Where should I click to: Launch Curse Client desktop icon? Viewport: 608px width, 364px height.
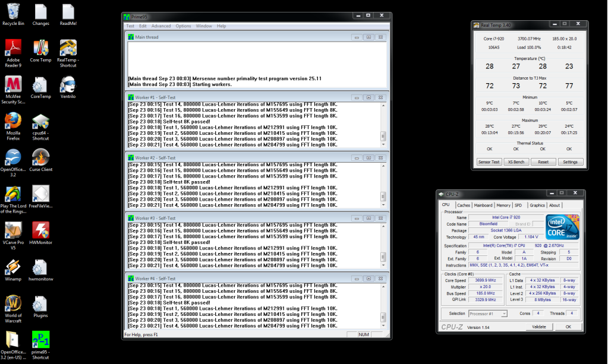41,160
